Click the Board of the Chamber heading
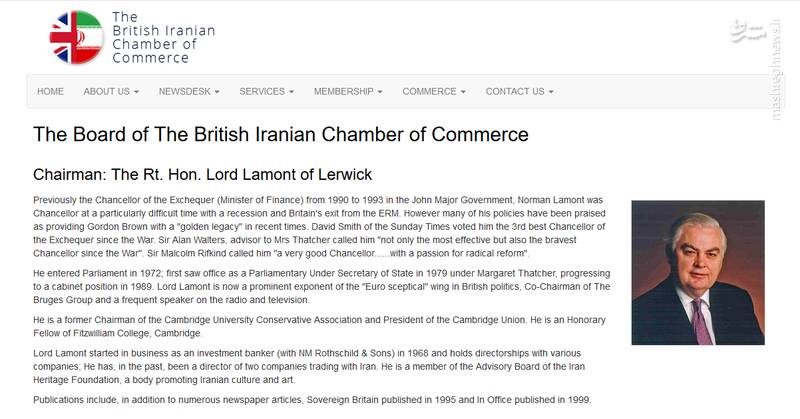The width and height of the screenshot is (800, 419). click(x=281, y=135)
